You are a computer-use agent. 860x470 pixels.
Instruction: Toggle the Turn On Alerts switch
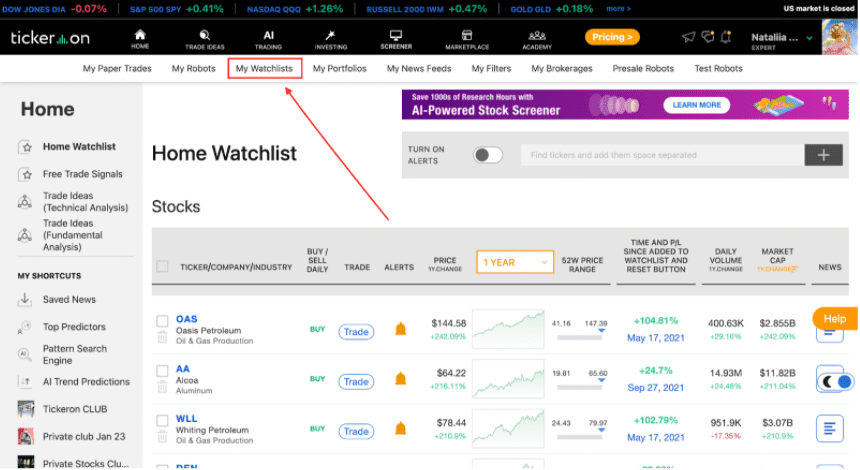tap(488, 155)
